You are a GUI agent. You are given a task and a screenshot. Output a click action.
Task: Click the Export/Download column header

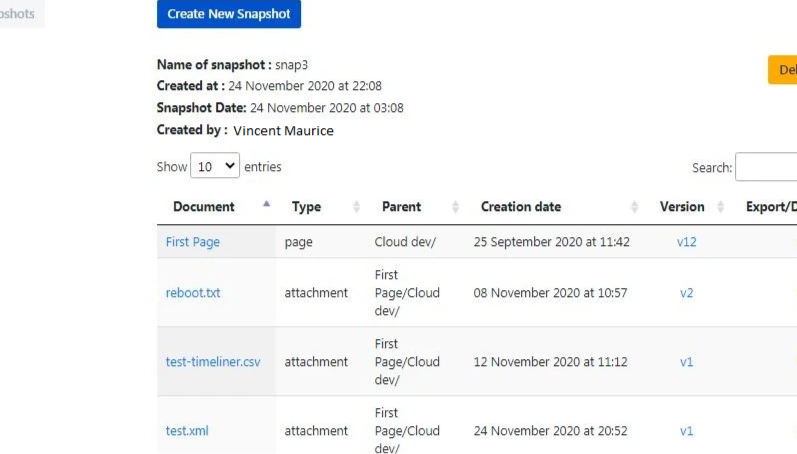tap(771, 207)
